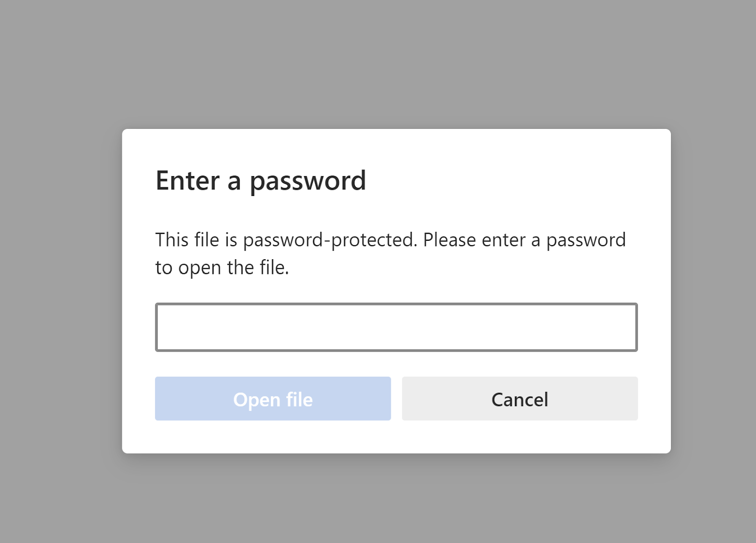756x543 pixels.
Task: Cancel the password prompt
Action: [519, 399]
